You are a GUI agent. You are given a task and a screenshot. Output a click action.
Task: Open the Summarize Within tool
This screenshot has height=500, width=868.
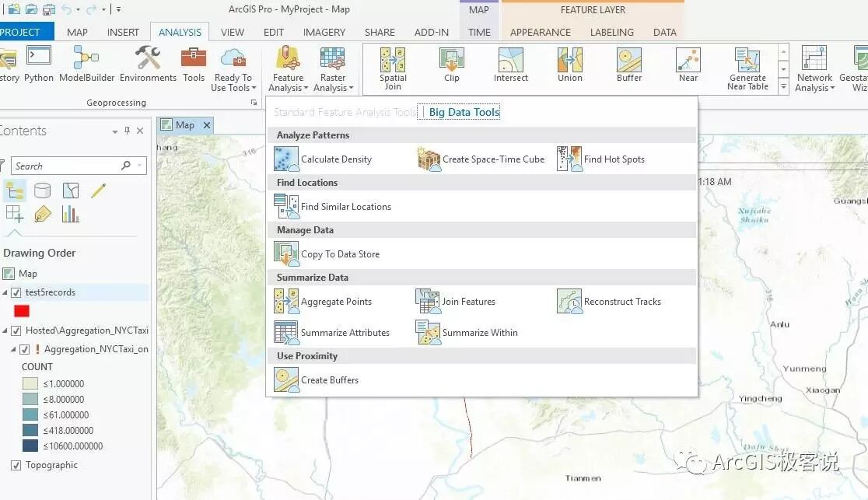pos(467,333)
